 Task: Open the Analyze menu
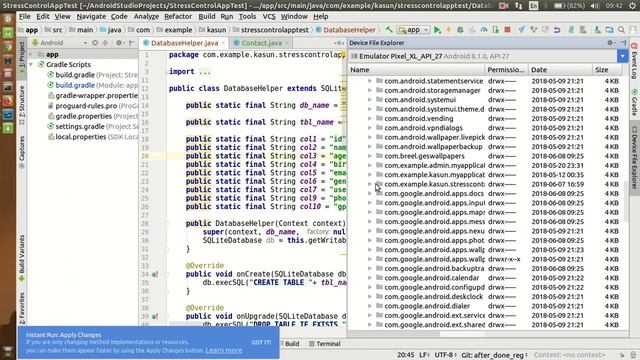146,16
